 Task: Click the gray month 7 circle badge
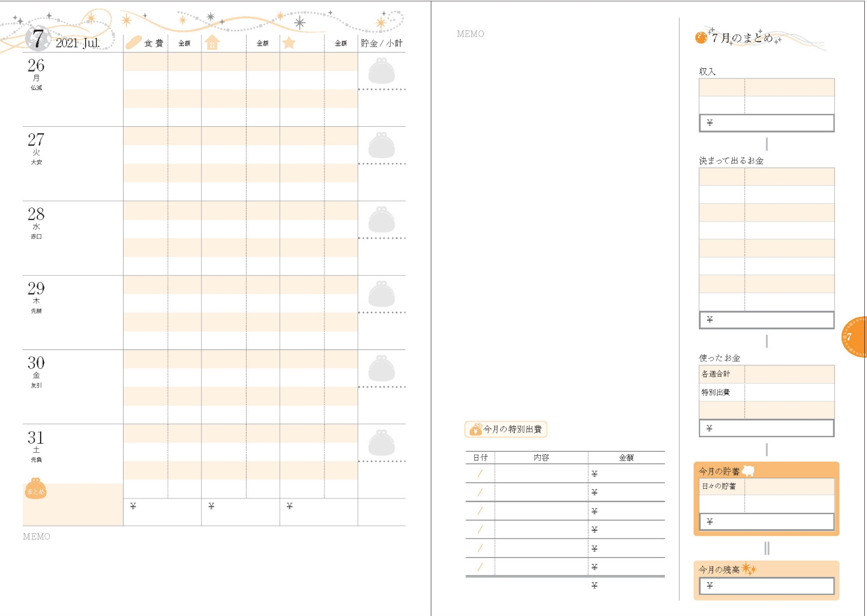pos(38,39)
